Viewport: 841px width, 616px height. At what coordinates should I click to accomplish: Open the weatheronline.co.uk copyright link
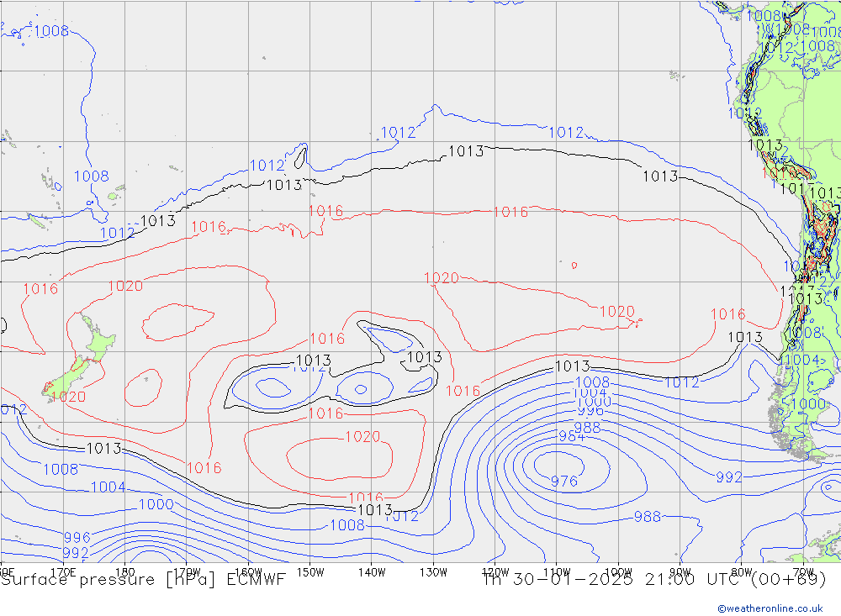click(x=770, y=608)
